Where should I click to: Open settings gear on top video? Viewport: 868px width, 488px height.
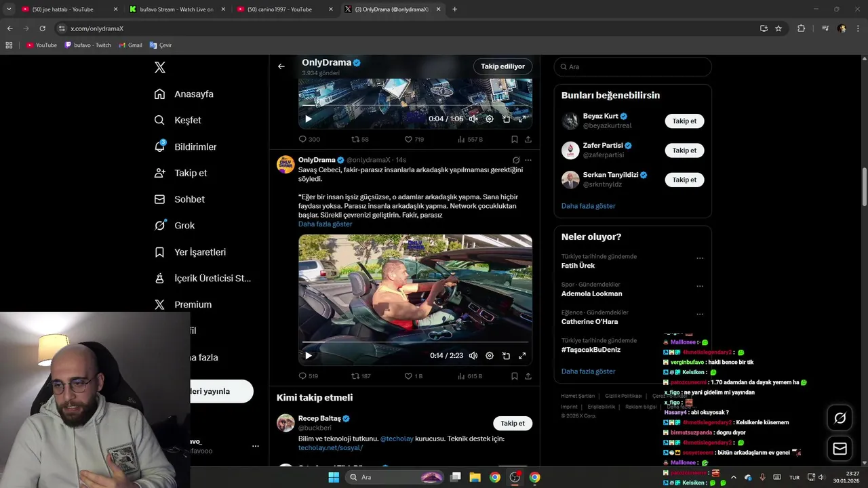coord(490,119)
